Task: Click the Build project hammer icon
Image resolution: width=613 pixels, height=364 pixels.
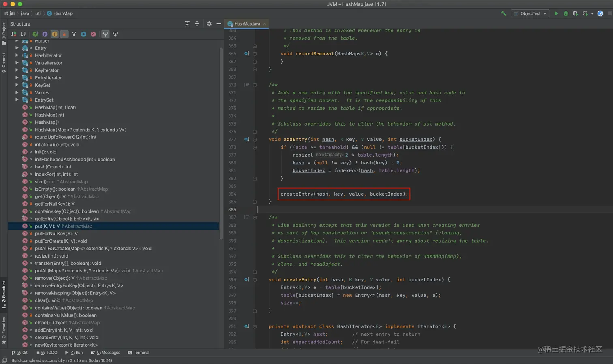Action: [x=503, y=13]
